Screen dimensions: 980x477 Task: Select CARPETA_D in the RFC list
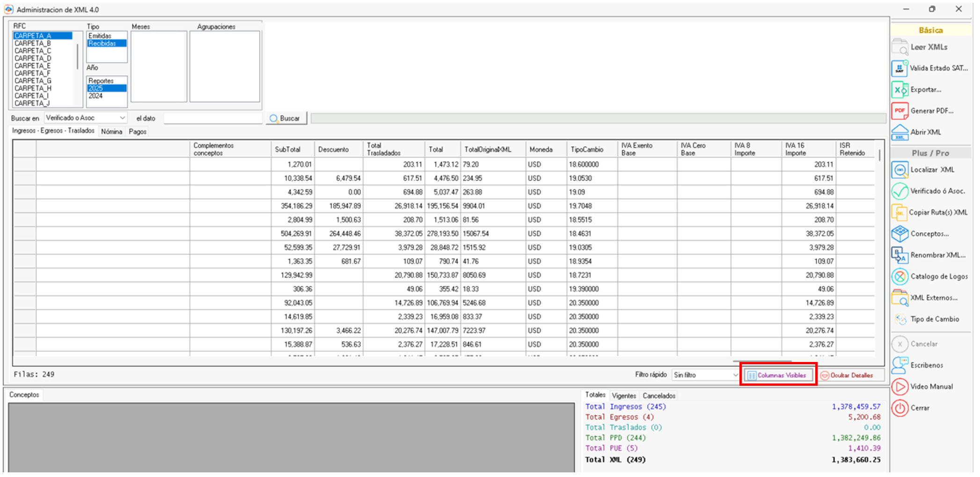[x=33, y=58]
